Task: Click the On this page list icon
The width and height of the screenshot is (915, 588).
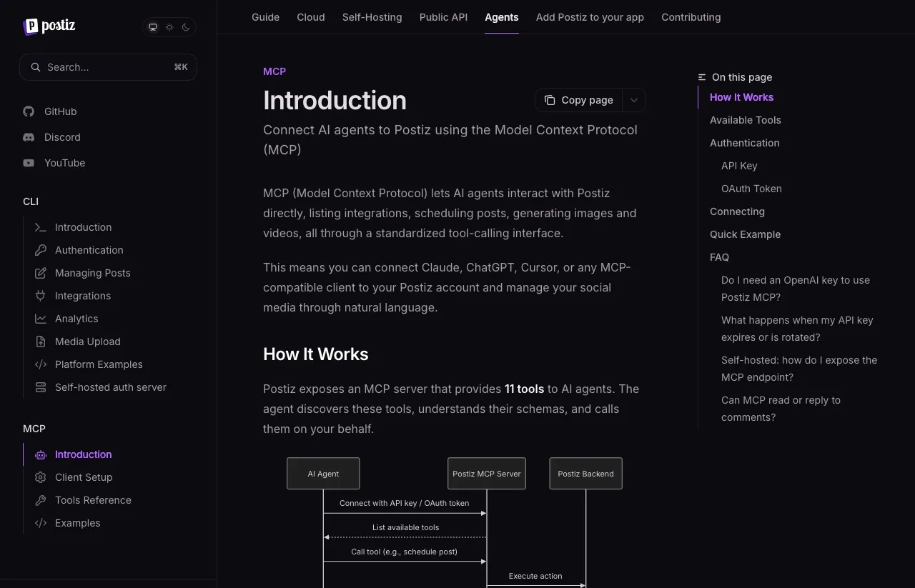Action: [x=702, y=77]
